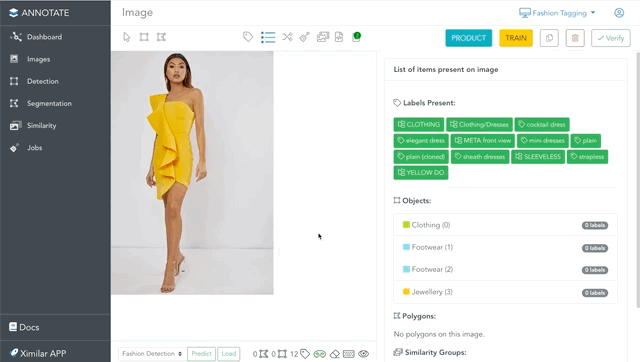Image resolution: width=640 pixels, height=362 pixels.
Task: Open the tag labels tool
Action: tap(248, 37)
